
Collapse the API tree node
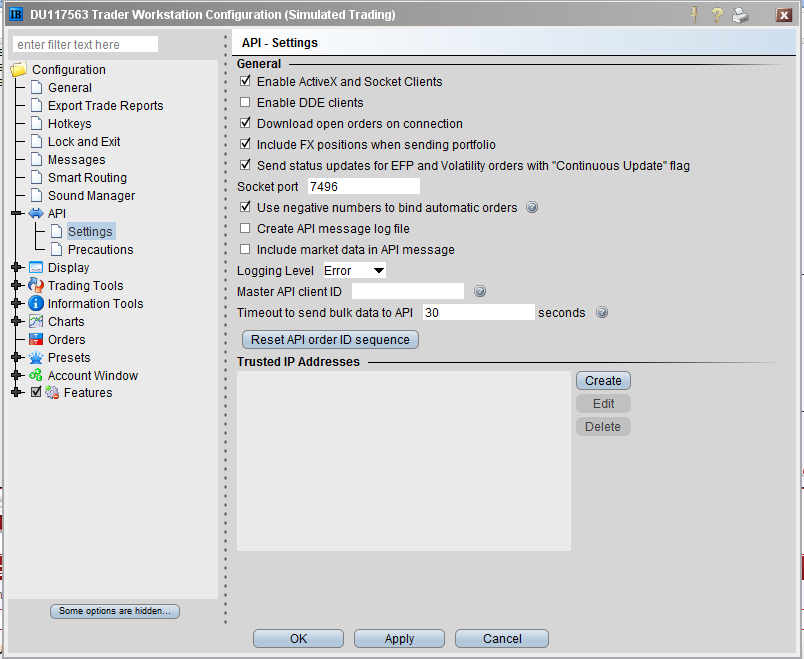click(17, 213)
